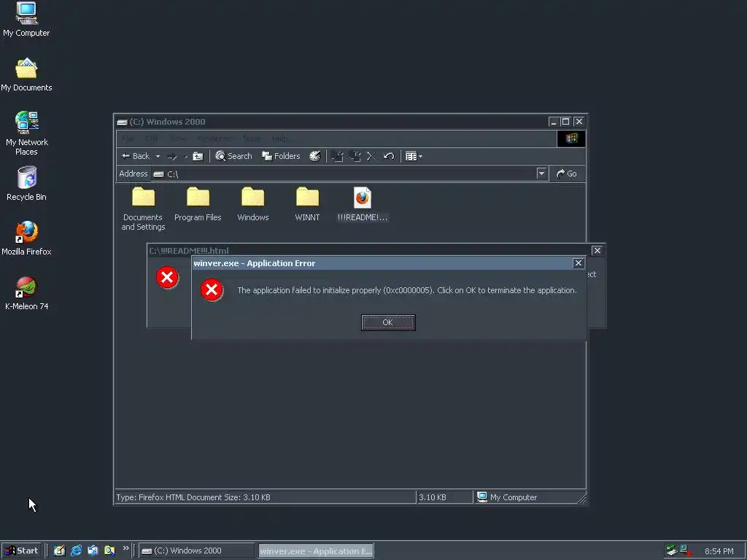
Task: Launch Outlook Express from quick launch
Action: tap(93, 551)
